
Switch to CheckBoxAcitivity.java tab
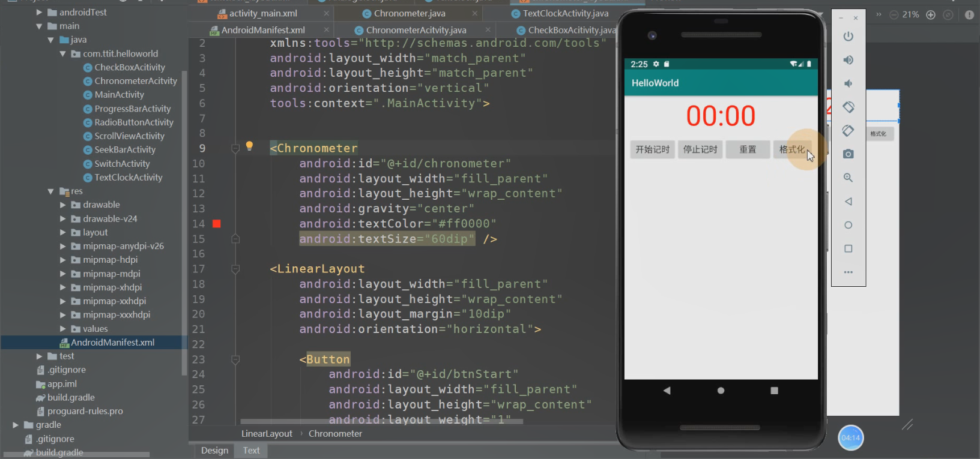click(x=572, y=30)
